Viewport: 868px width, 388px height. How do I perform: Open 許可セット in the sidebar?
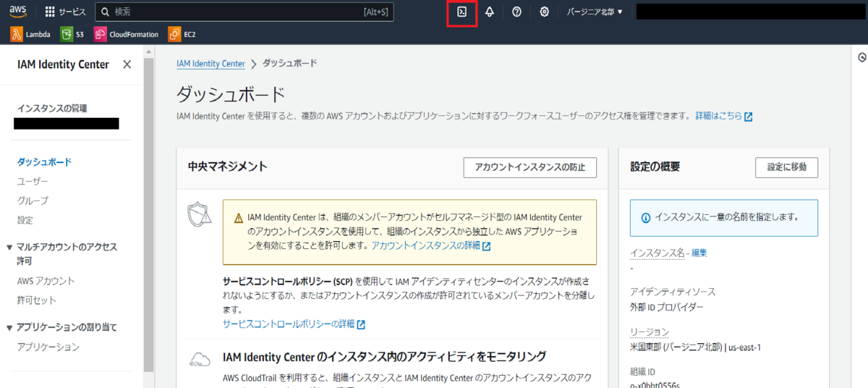tap(36, 300)
